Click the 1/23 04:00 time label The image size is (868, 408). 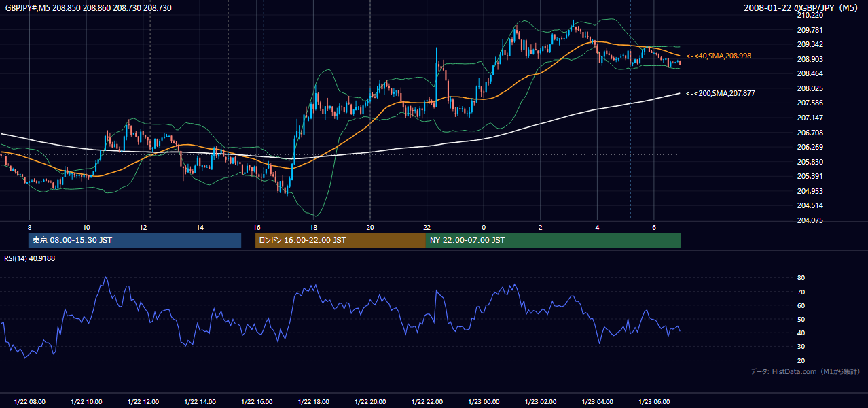pos(597,402)
